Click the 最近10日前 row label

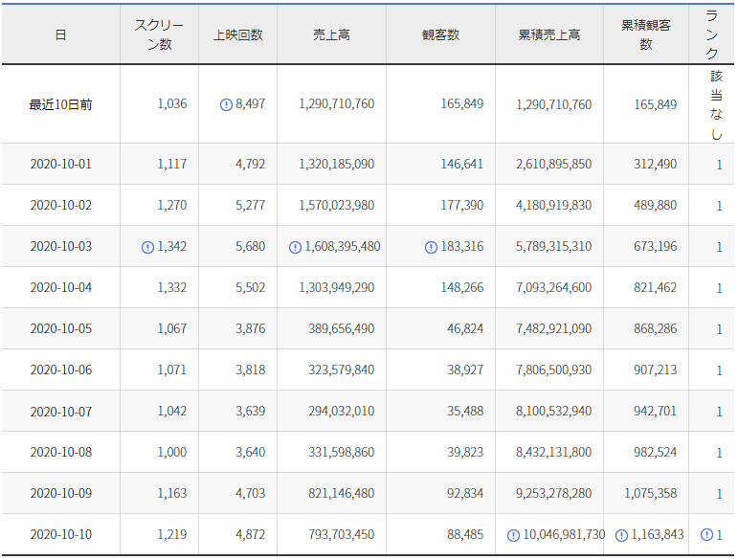point(60,105)
